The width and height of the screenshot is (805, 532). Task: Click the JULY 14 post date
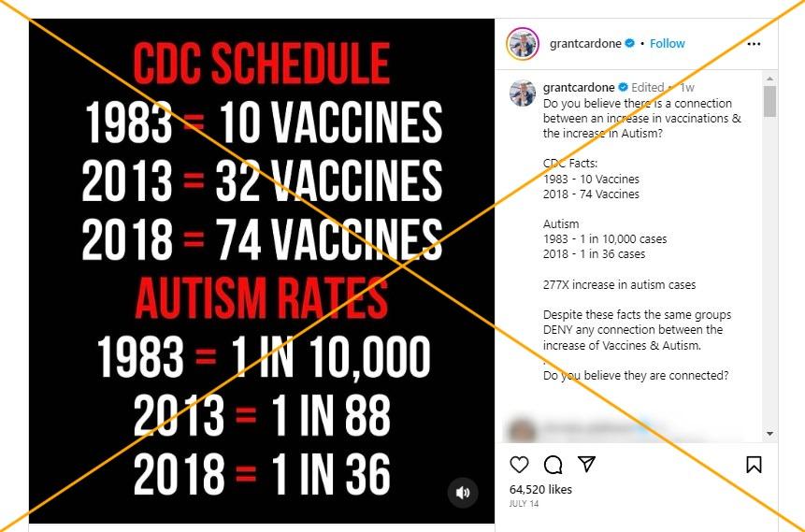525,504
